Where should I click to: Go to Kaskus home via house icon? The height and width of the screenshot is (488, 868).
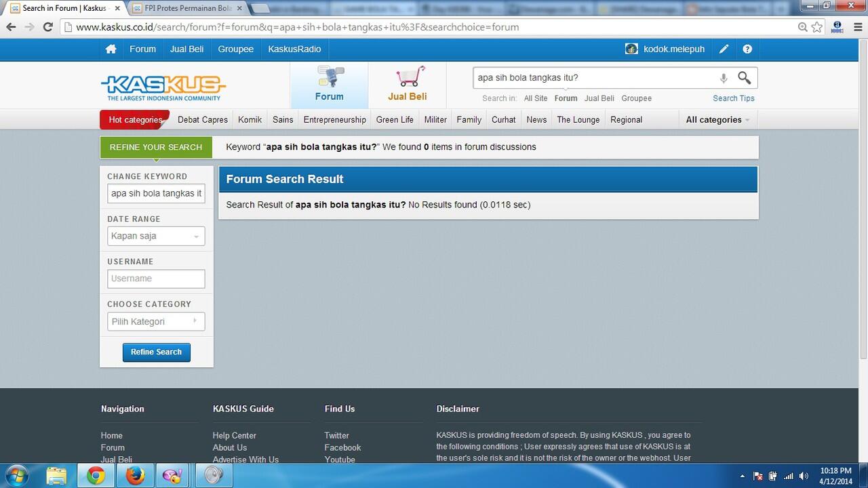click(111, 49)
